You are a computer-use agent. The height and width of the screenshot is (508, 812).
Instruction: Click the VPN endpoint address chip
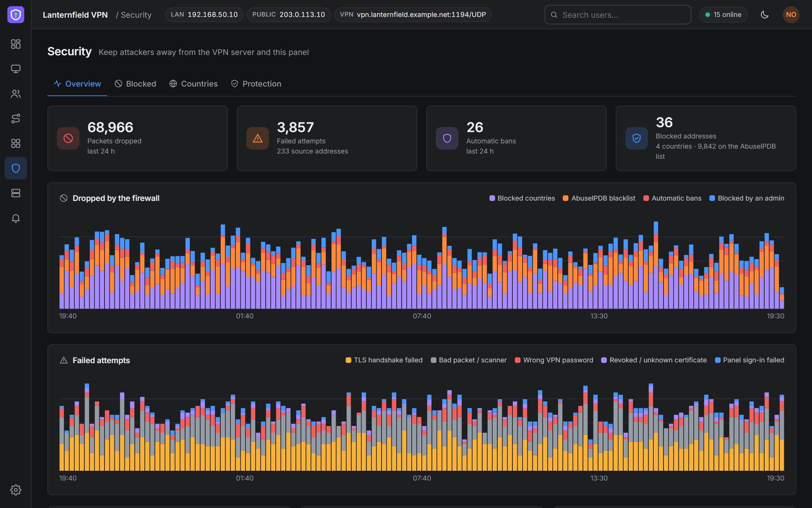click(413, 15)
